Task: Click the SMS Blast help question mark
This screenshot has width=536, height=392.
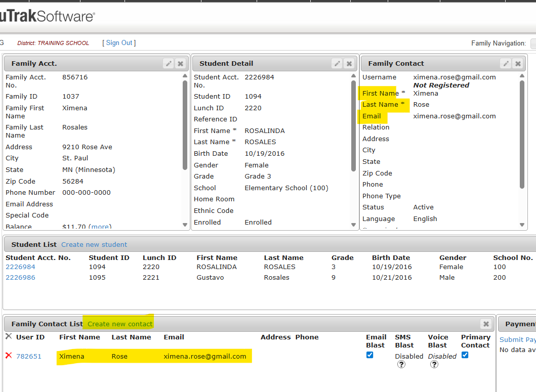Action: [x=401, y=364]
